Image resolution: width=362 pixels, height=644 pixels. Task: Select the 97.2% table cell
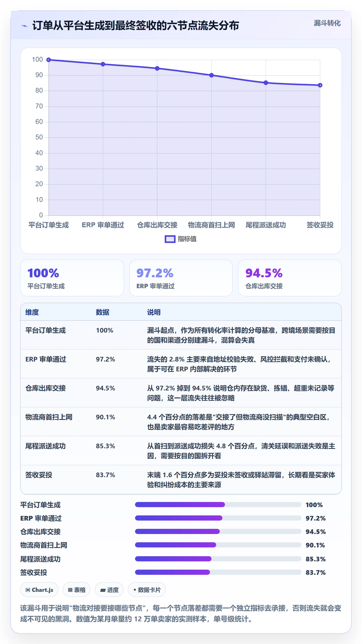pyautogui.click(x=105, y=359)
